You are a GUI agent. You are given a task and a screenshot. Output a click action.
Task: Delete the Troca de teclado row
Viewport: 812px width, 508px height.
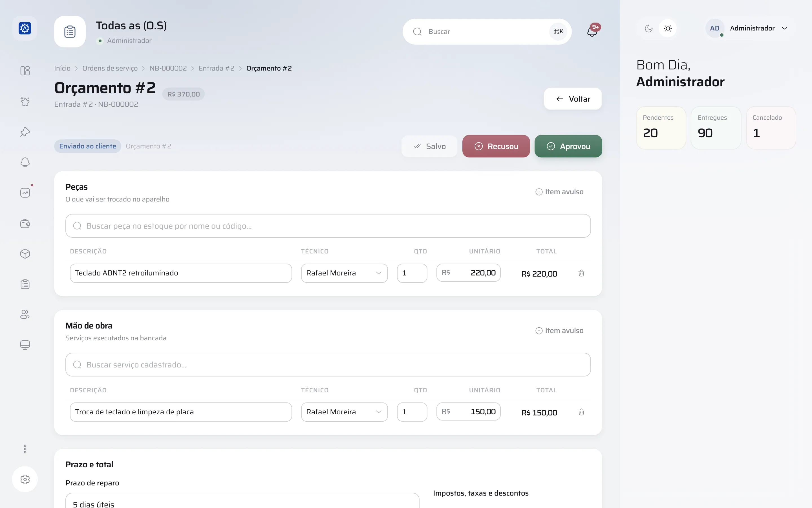(x=581, y=412)
